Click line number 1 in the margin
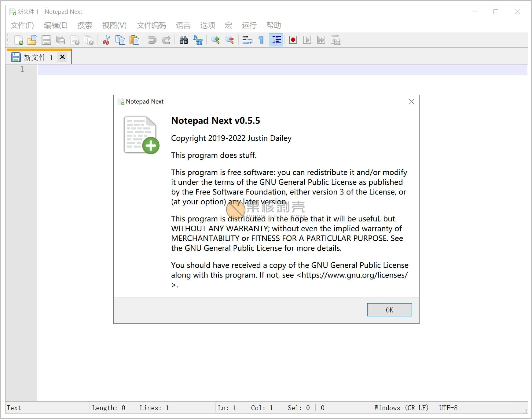 22,69
